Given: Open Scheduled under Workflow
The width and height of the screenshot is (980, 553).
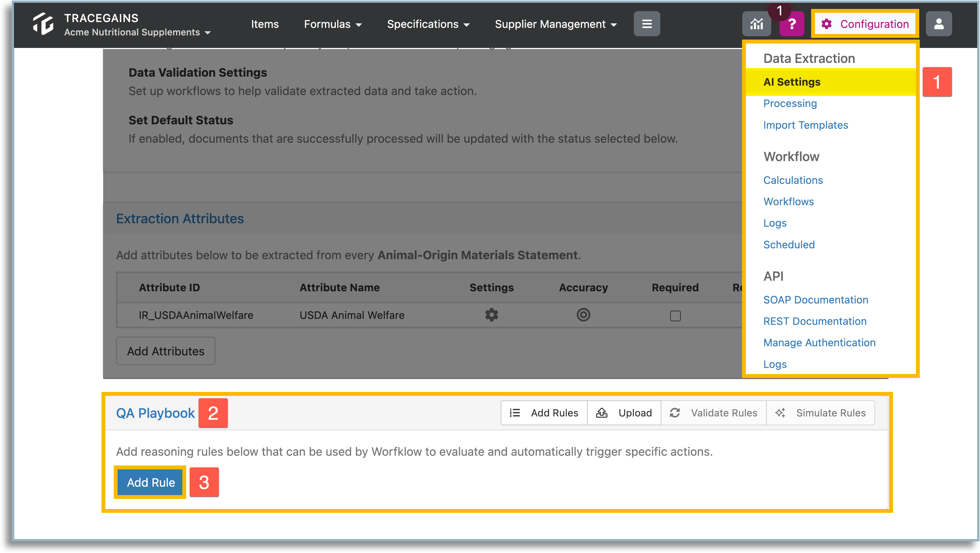Looking at the screenshot, I should (x=789, y=244).
